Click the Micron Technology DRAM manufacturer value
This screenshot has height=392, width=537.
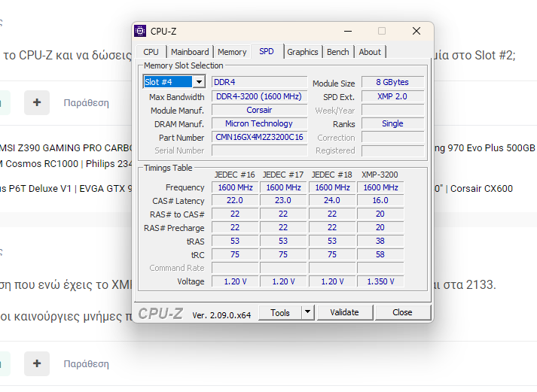click(259, 123)
